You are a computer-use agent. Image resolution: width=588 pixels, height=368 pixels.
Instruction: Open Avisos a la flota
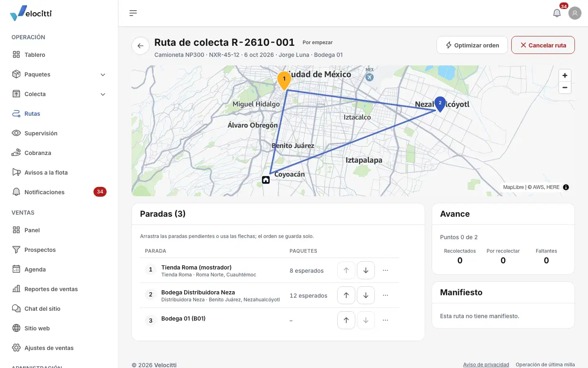tap(59, 173)
